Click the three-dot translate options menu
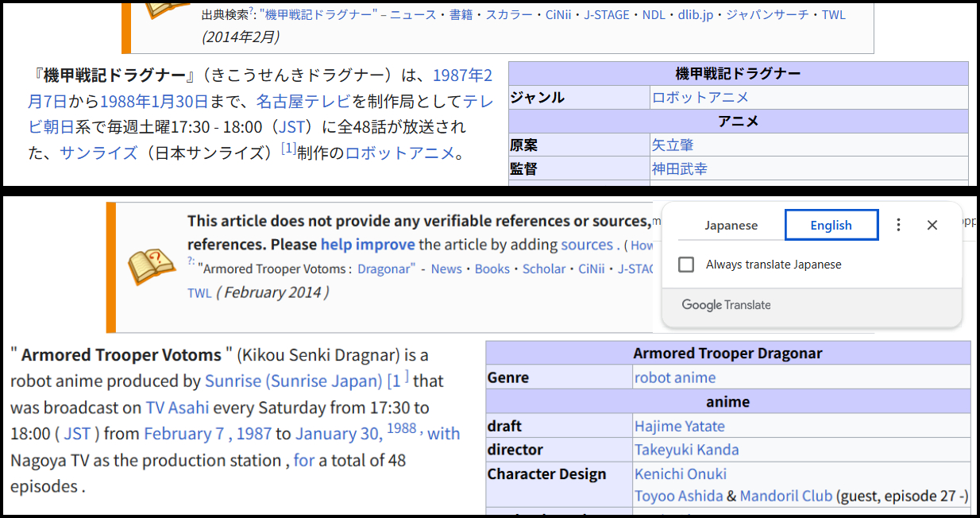 point(898,225)
